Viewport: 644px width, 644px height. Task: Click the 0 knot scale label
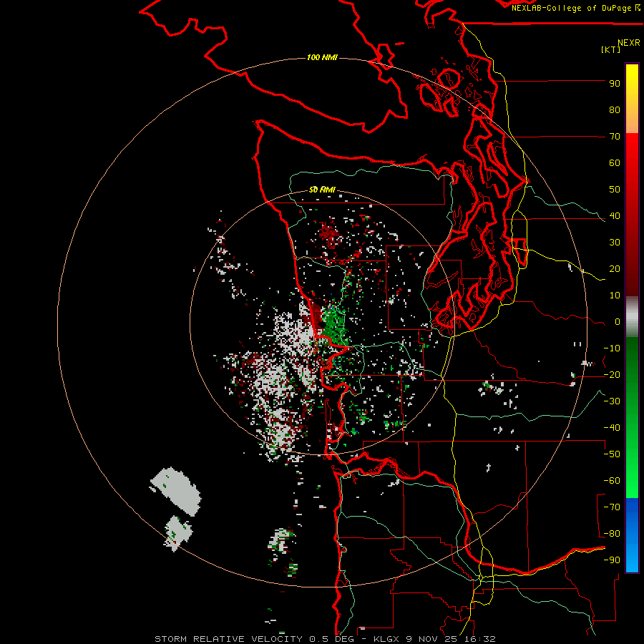coord(618,322)
